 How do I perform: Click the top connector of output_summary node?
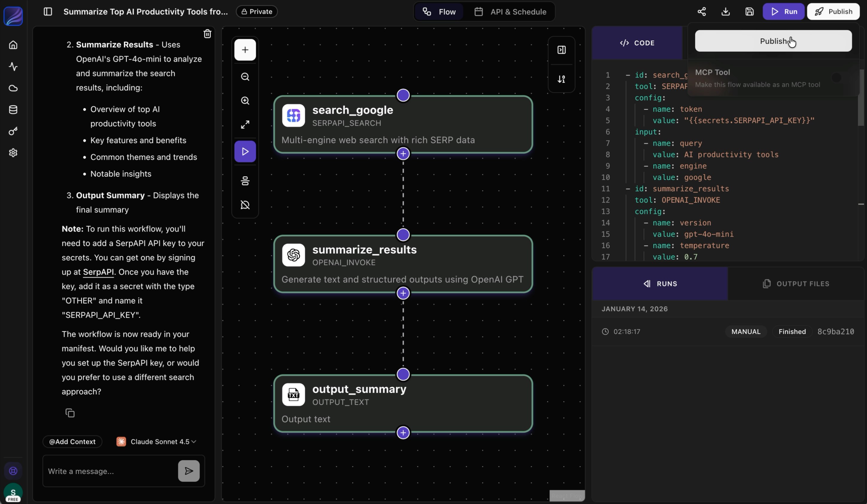pyautogui.click(x=403, y=374)
